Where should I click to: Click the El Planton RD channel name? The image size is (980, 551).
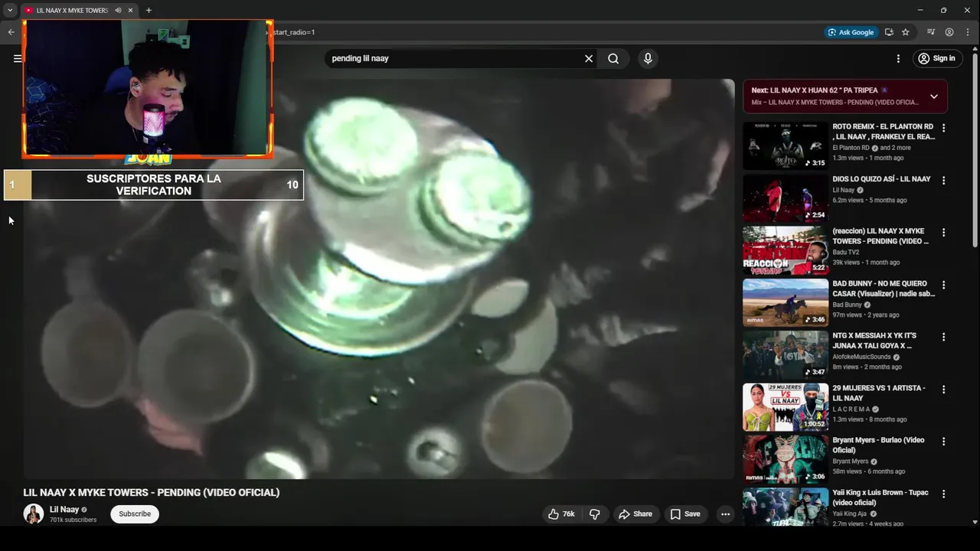pos(851,148)
